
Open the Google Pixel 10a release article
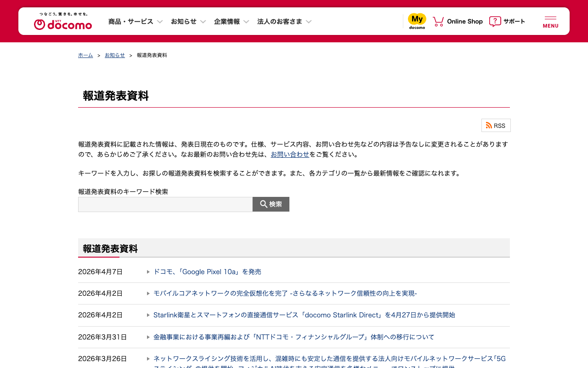pyautogui.click(x=207, y=272)
